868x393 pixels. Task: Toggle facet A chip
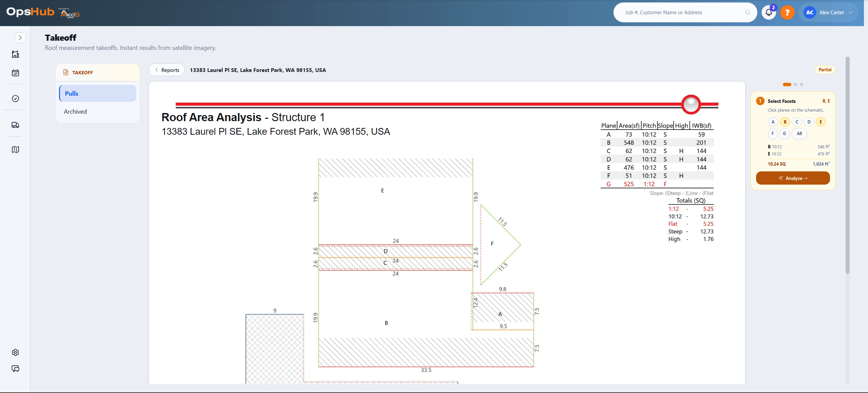(x=773, y=122)
